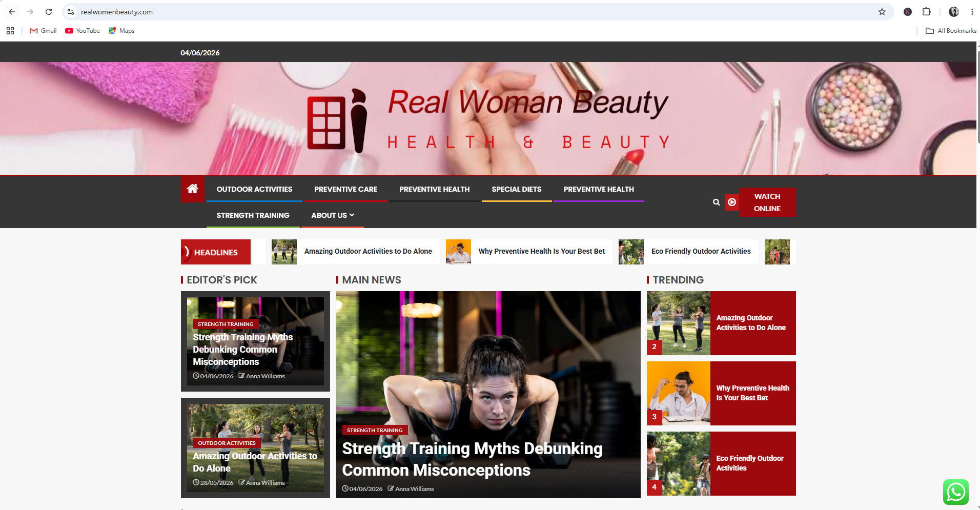Reload the current page
Viewport: 980px width, 510px height.
(49, 12)
